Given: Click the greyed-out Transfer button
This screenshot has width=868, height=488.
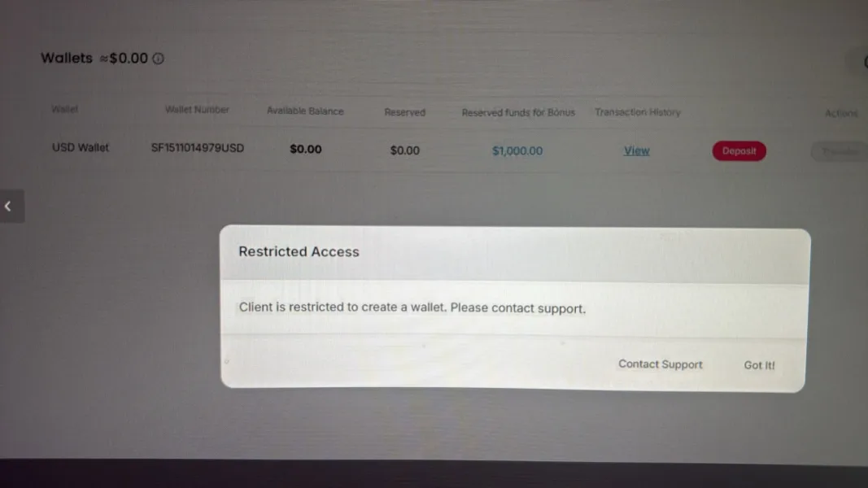Looking at the screenshot, I should pos(840,151).
